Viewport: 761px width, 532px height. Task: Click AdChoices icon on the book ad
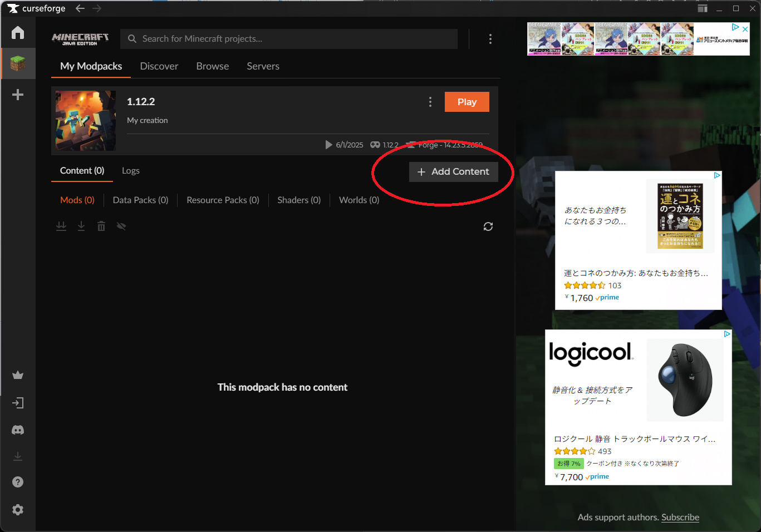[717, 175]
